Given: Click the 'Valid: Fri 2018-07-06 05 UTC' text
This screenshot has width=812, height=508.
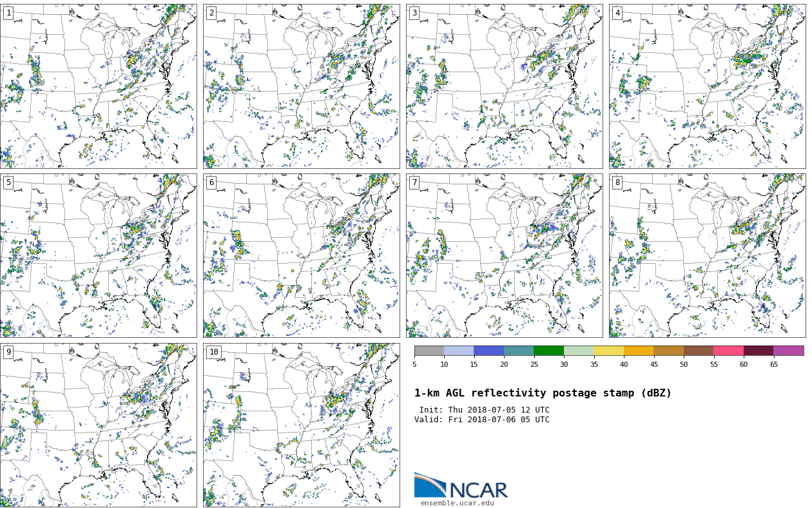Looking at the screenshot, I should [x=482, y=420].
